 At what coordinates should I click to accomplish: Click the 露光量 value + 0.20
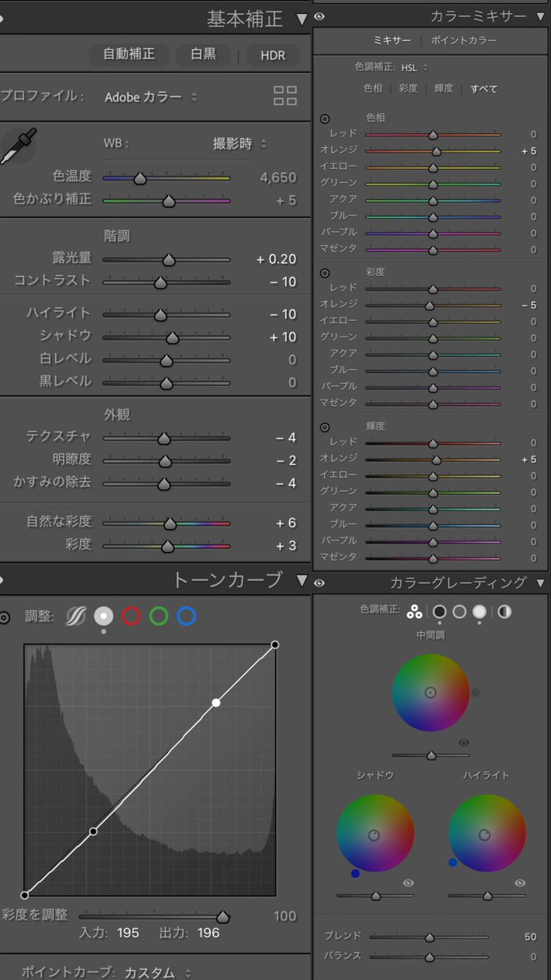276,260
